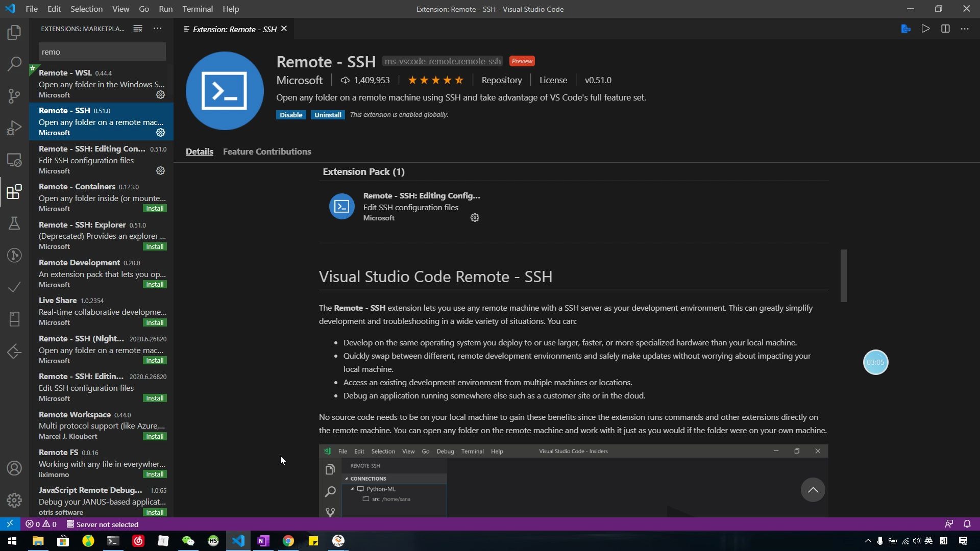Click the Disable button for Remote-SSH
Image resolution: width=980 pixels, height=551 pixels.
click(291, 114)
